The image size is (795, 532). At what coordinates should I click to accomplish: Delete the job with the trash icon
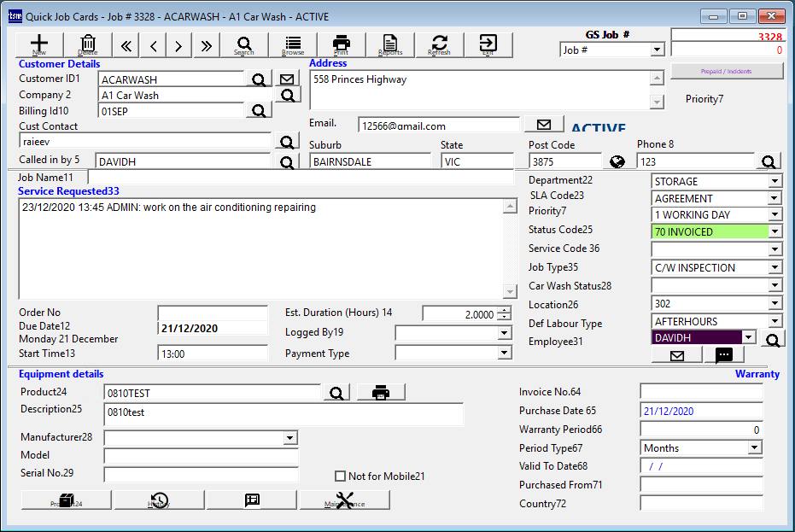pos(88,45)
